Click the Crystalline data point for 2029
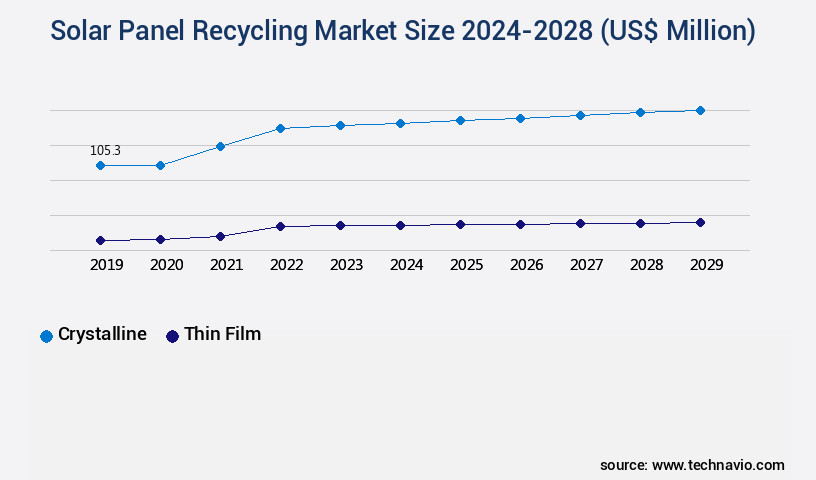 [700, 110]
